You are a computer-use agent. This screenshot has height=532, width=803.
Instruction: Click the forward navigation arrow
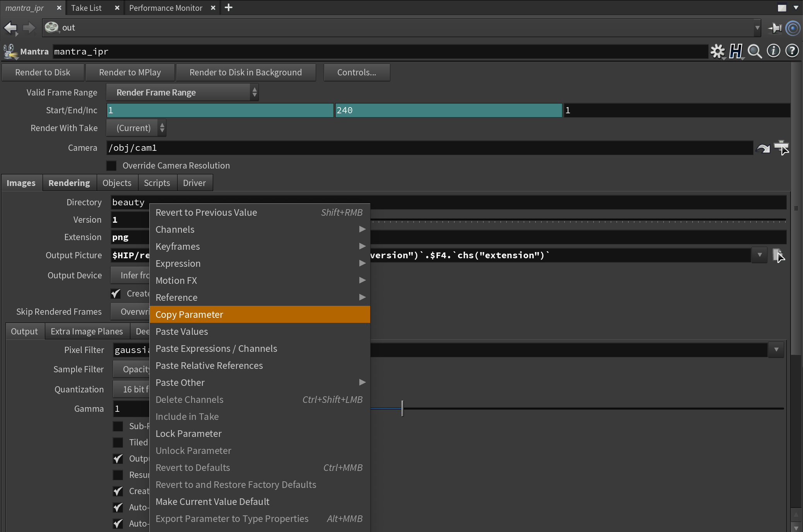point(29,28)
